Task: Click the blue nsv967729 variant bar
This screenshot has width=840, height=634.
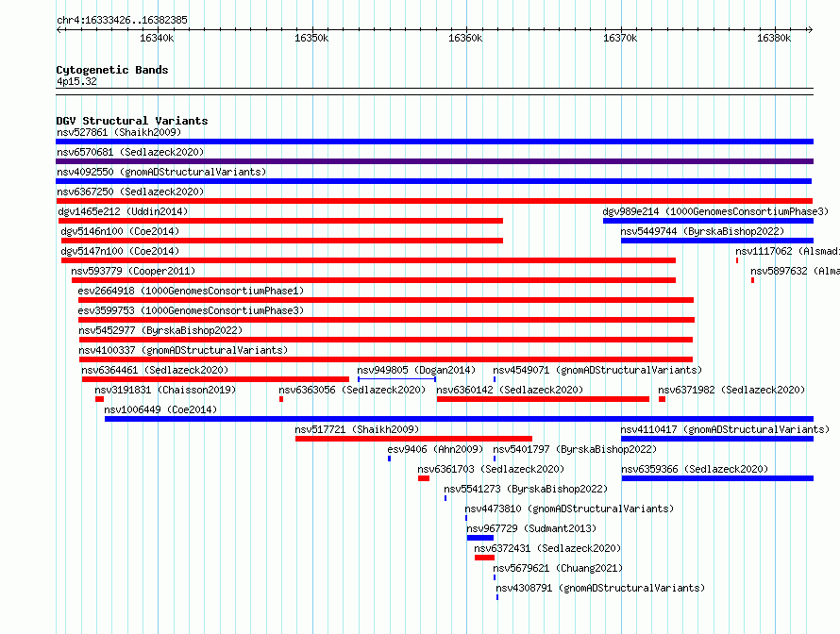Action: [480, 538]
